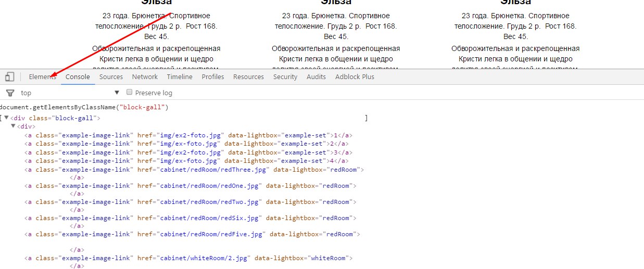Collapse the nested <div> node
This screenshot has height=269, width=644.
[14, 126]
